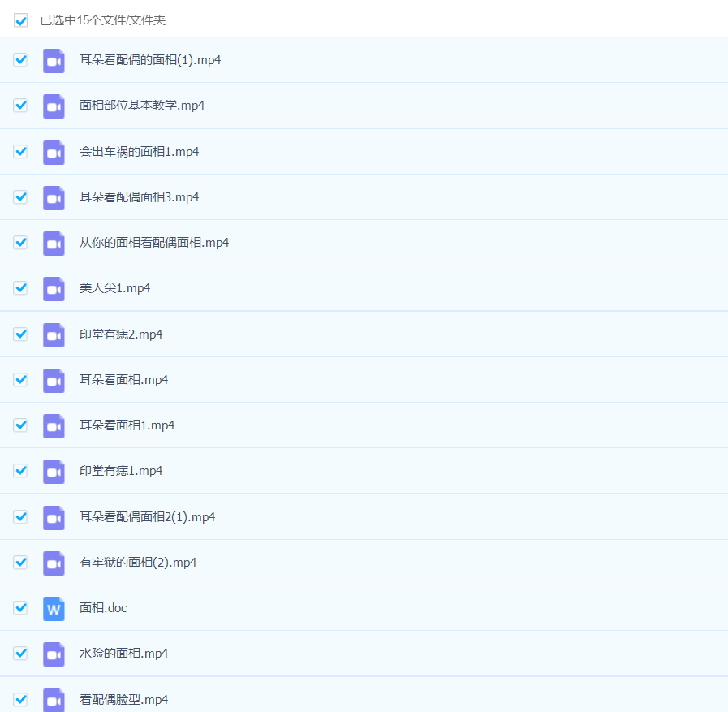Click video icon for 耳朵看配偶的面相(1).mp4
The width and height of the screenshot is (728, 712).
(54, 60)
